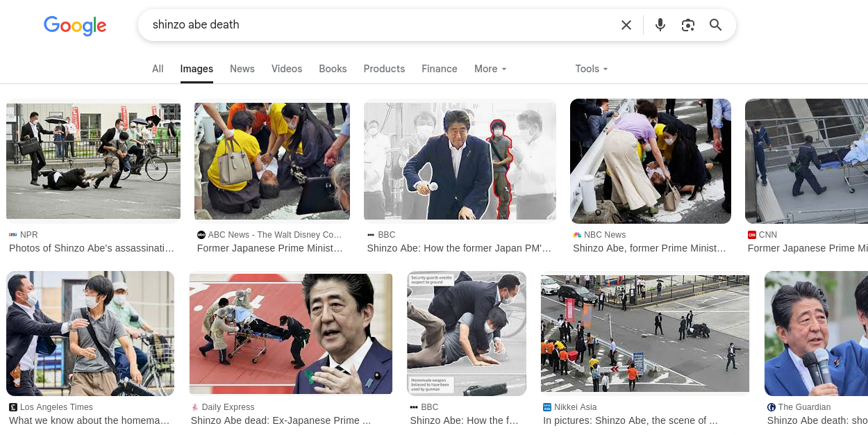Open 'Shinzo Abe: How the former Japan PM'…' link
The width and height of the screenshot is (868, 435).
pyautogui.click(x=459, y=248)
